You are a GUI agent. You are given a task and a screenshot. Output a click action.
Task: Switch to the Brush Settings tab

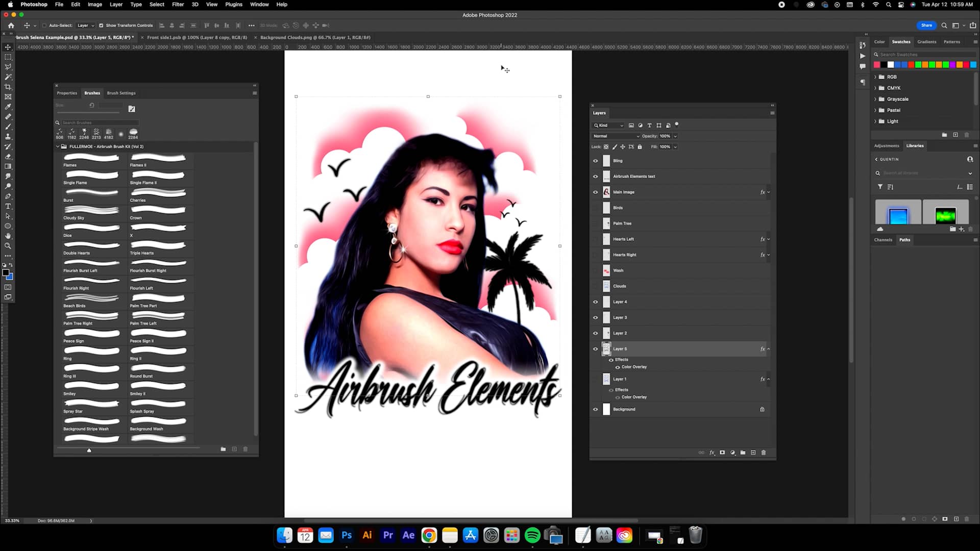121,93
